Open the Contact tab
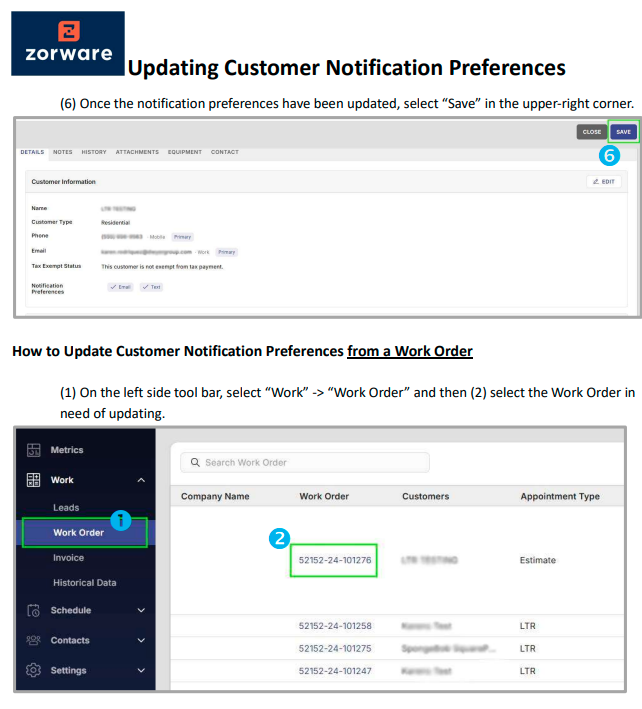The image size is (642, 709). click(225, 152)
